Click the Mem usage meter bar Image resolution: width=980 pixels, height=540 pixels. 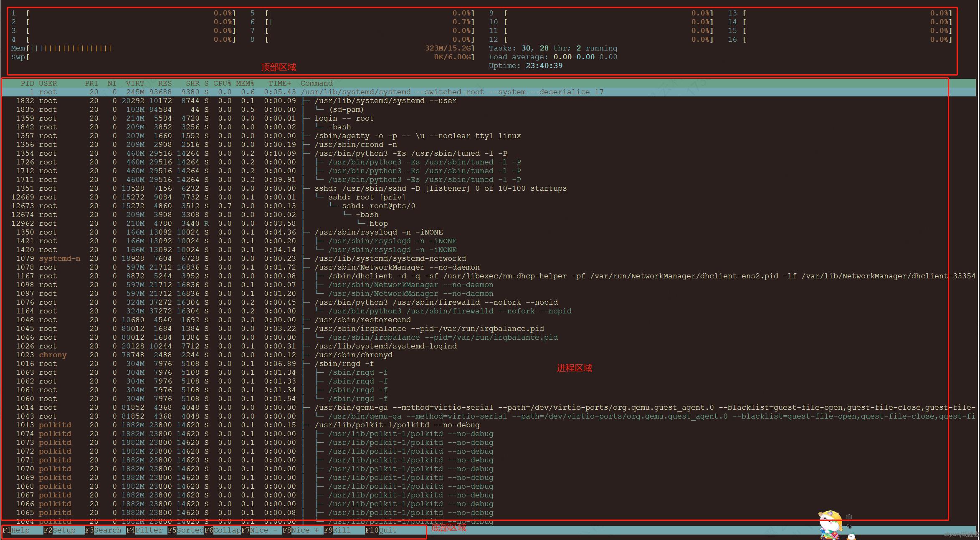[x=243, y=48]
